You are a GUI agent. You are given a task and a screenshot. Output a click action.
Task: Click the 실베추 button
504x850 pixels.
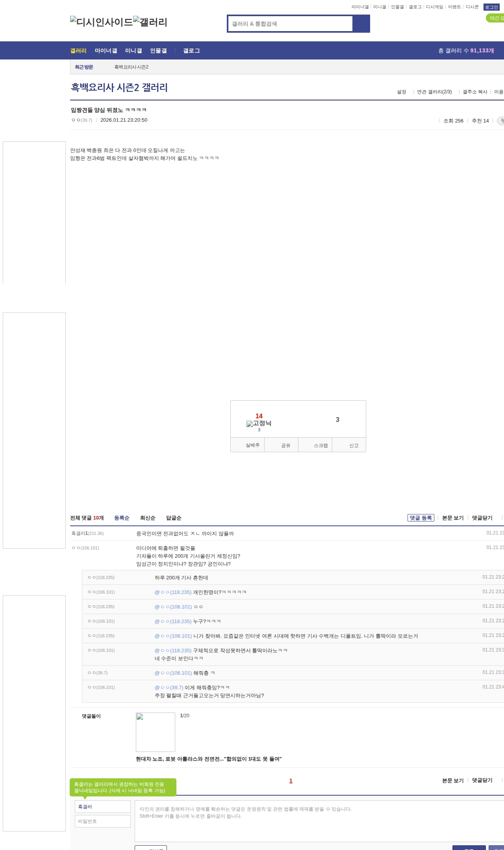pos(247,445)
